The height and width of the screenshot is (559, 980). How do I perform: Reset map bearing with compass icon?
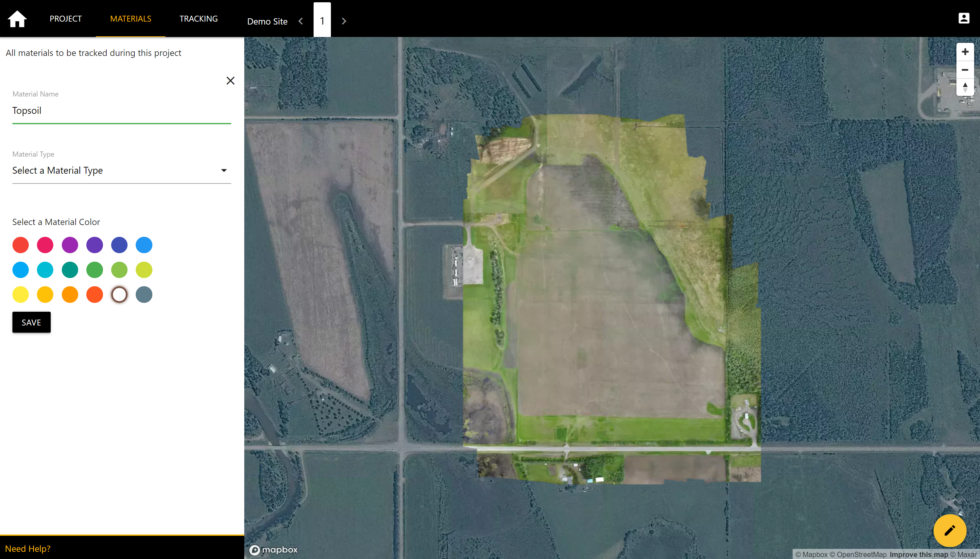(965, 87)
